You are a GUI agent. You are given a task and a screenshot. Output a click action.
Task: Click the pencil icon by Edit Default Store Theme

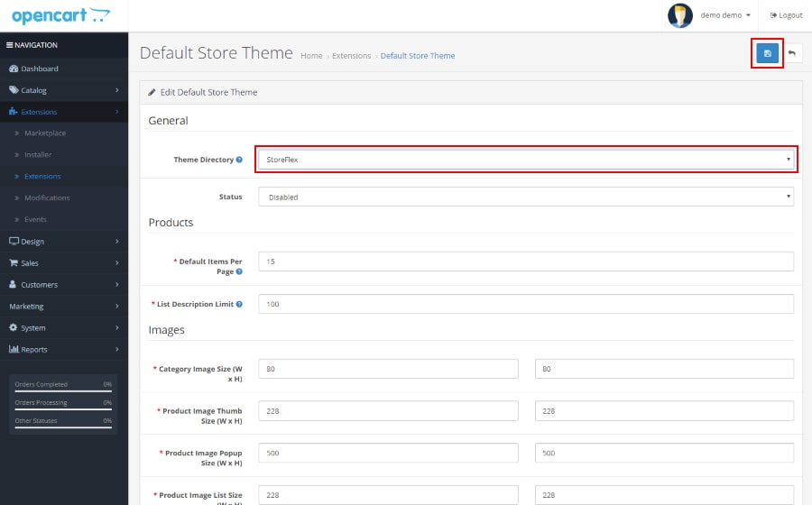tap(152, 92)
